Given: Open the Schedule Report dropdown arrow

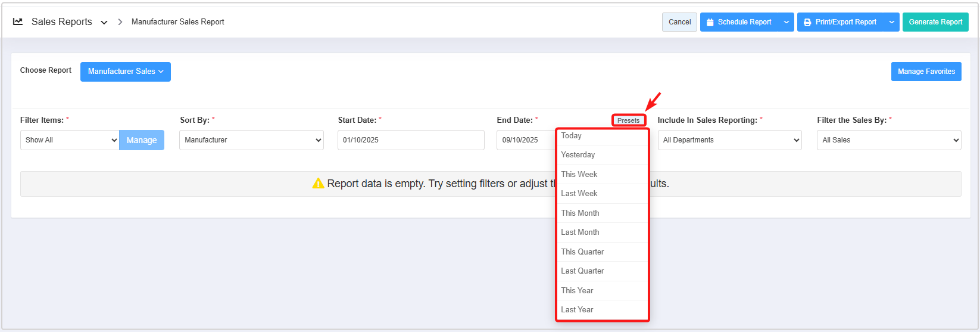Looking at the screenshot, I should 787,22.
